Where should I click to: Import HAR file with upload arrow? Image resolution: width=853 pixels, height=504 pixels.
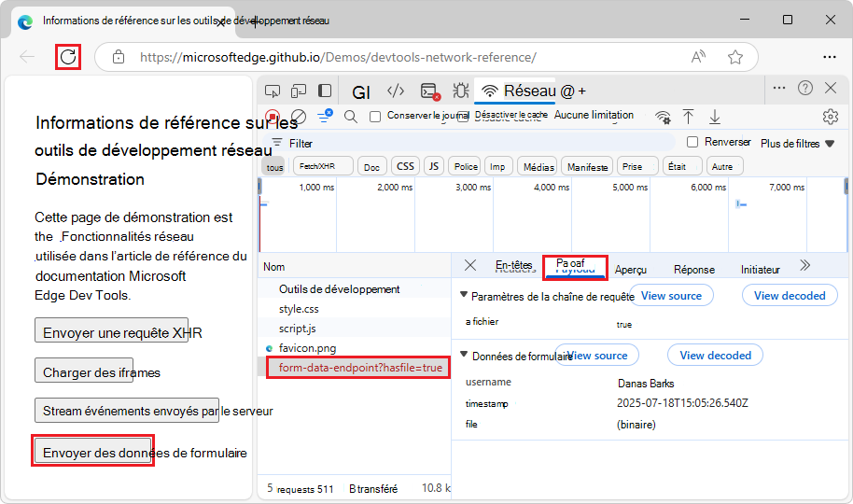[688, 117]
